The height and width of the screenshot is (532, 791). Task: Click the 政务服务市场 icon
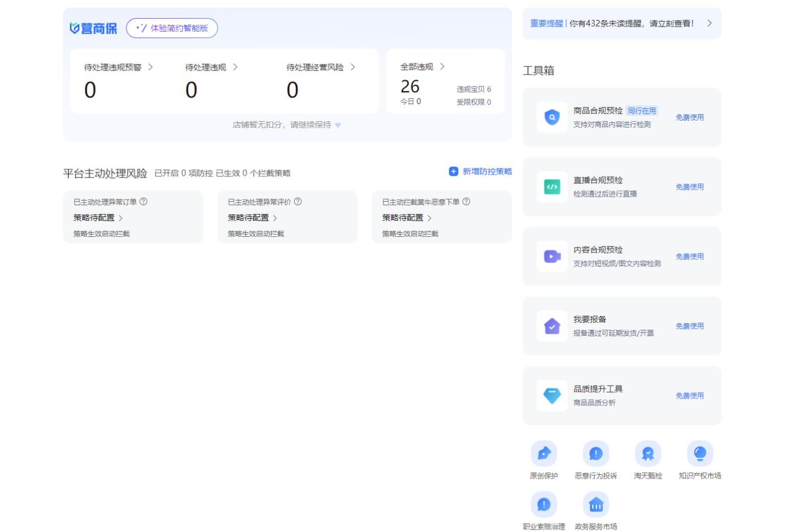coord(596,504)
